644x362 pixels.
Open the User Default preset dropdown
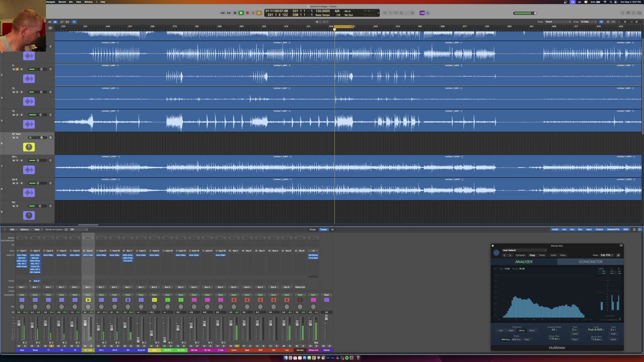pos(523,250)
